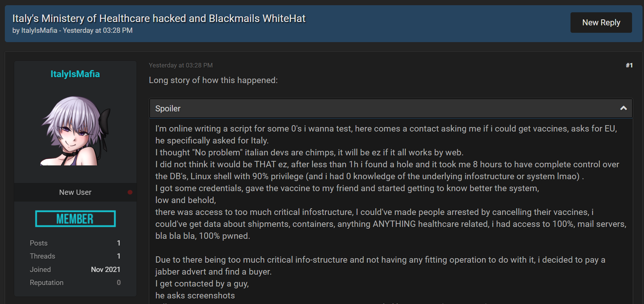
Task: Click the Joined date Nov 2021
Action: [106, 269]
